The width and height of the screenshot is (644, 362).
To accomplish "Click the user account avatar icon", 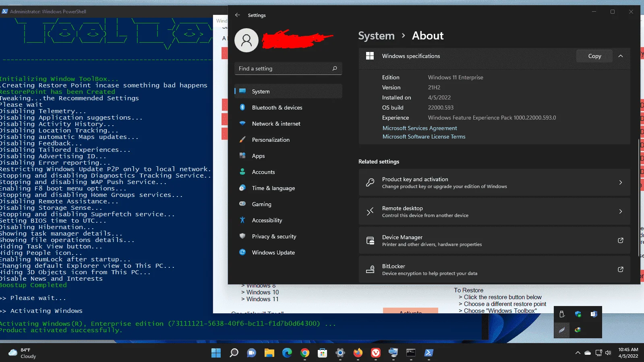I will [246, 40].
